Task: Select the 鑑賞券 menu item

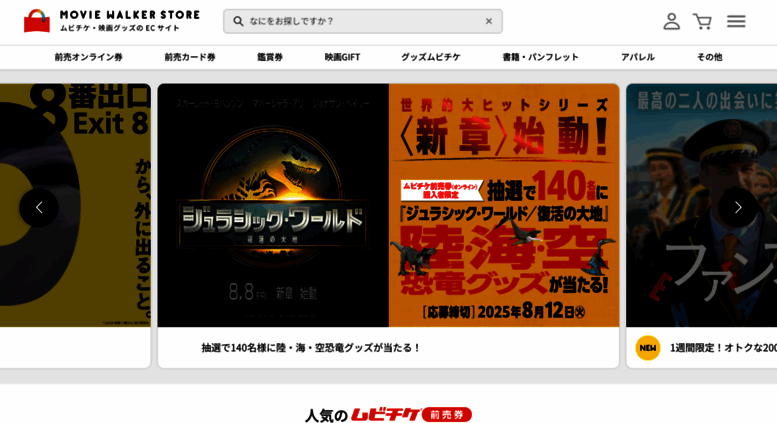Action: (x=270, y=57)
